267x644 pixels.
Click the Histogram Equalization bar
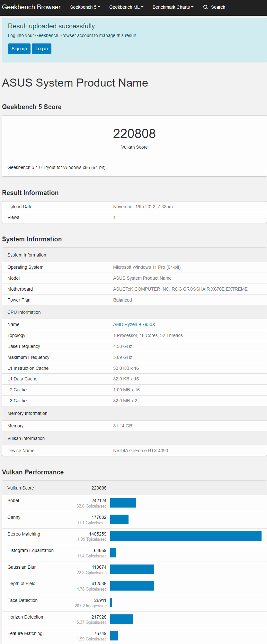click(x=113, y=553)
